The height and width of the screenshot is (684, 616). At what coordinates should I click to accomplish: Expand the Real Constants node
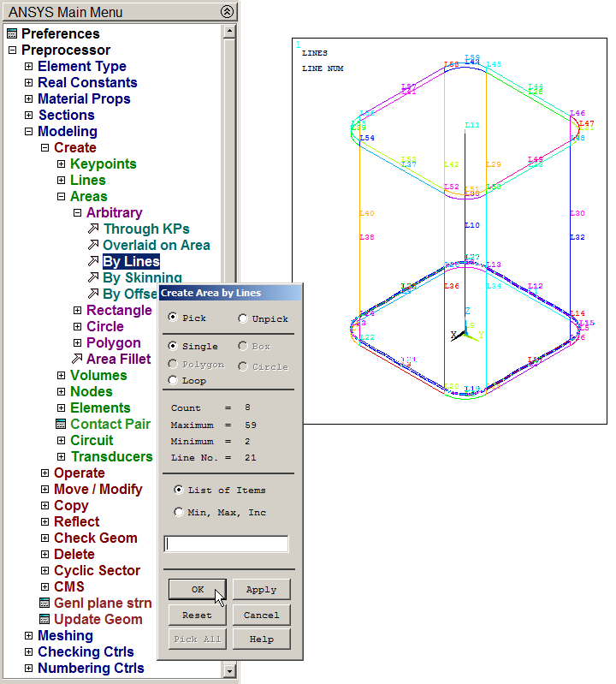coord(28,82)
